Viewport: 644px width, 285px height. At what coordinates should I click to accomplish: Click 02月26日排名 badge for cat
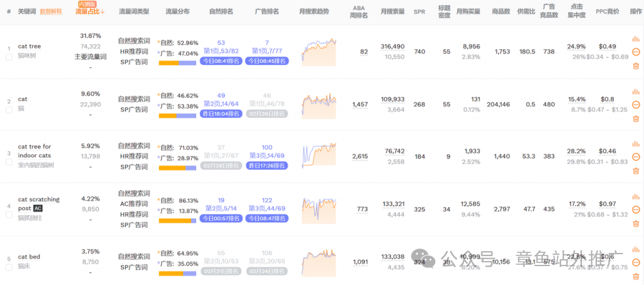(267, 113)
